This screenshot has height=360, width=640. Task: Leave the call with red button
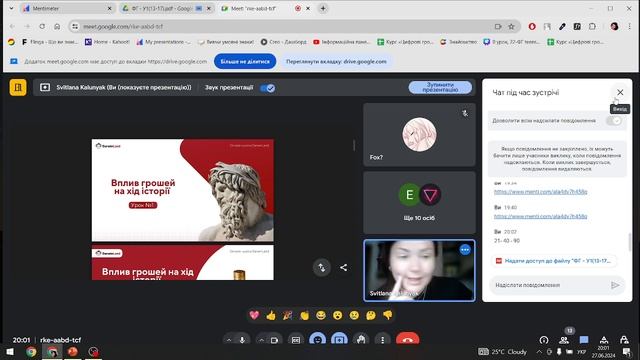407,340
